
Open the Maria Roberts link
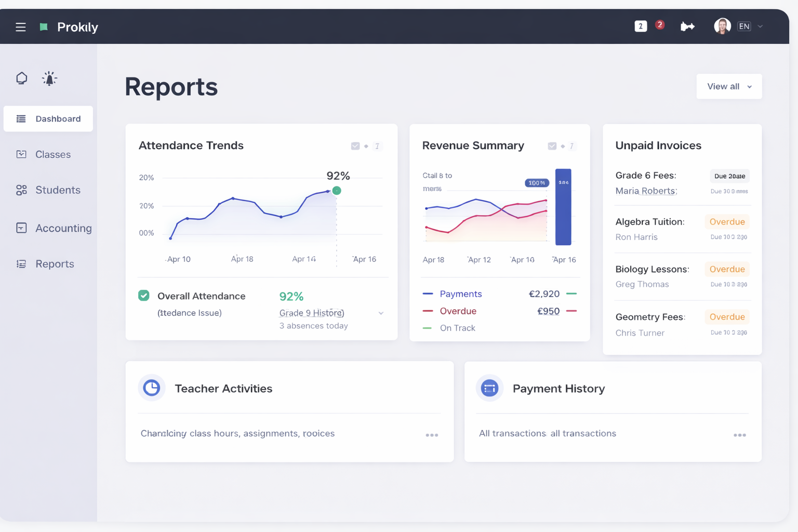[645, 191]
